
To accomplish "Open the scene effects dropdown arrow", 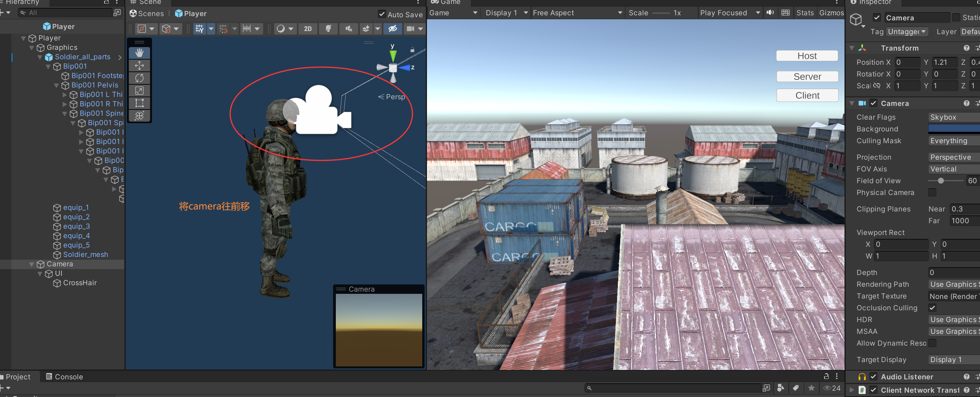I will click(x=377, y=29).
